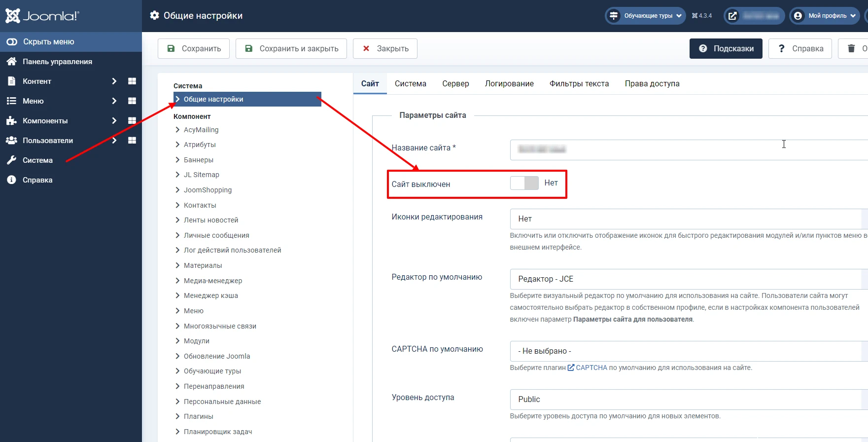Click the Joomla logo icon
Image resolution: width=868 pixels, height=442 pixels.
click(x=12, y=16)
